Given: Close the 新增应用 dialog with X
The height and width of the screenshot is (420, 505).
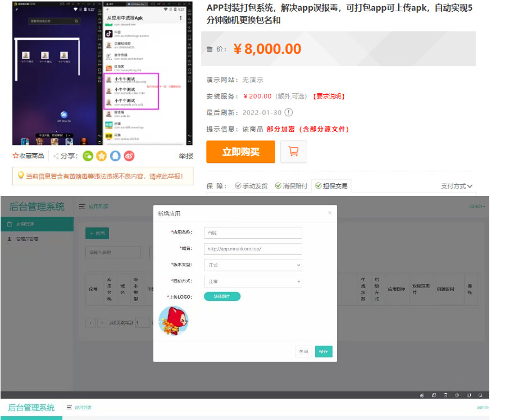Looking at the screenshot, I should click(x=330, y=213).
